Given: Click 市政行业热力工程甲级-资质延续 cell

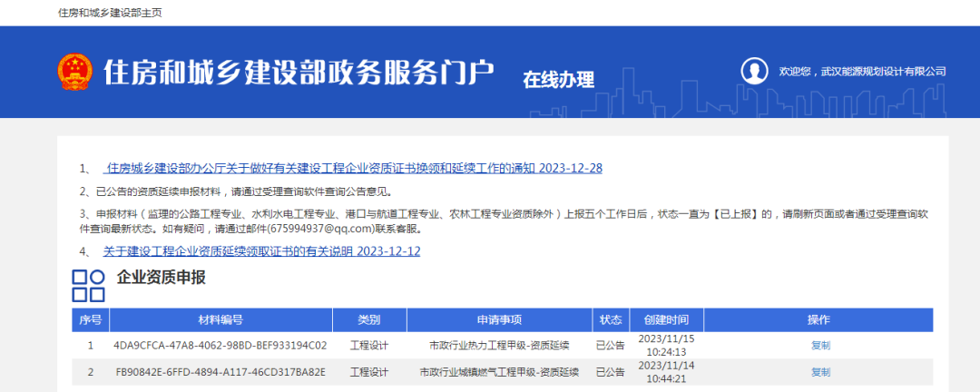Looking at the screenshot, I should tap(499, 345).
